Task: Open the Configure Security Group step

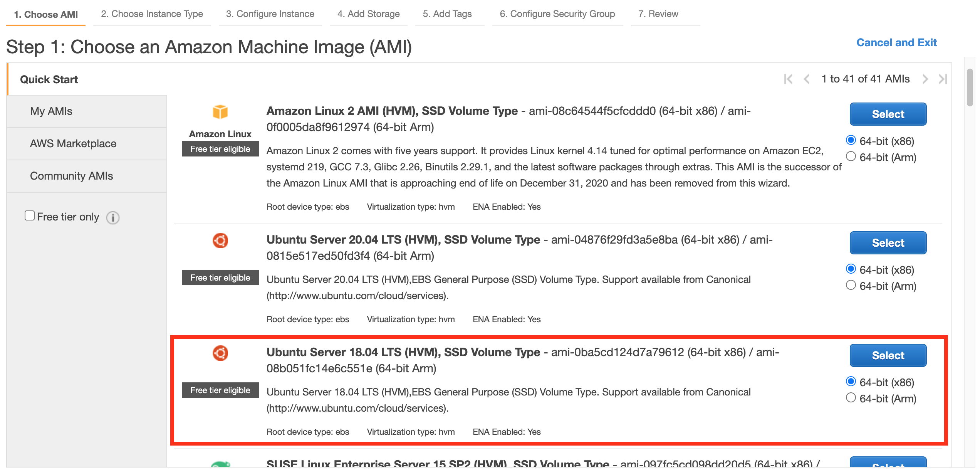Action: tap(557, 14)
